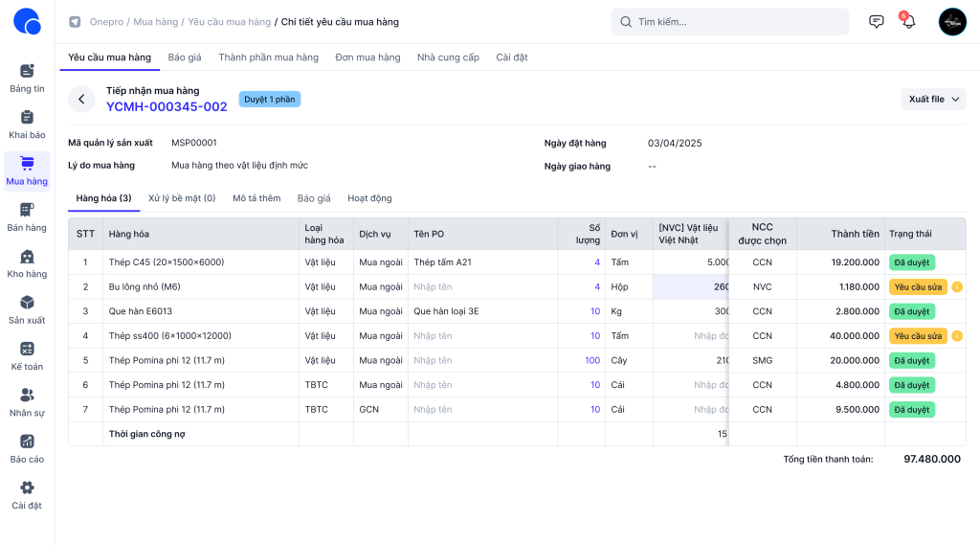The image size is (980, 545).
Task: Expand the Xuất file dropdown
Action: click(933, 99)
